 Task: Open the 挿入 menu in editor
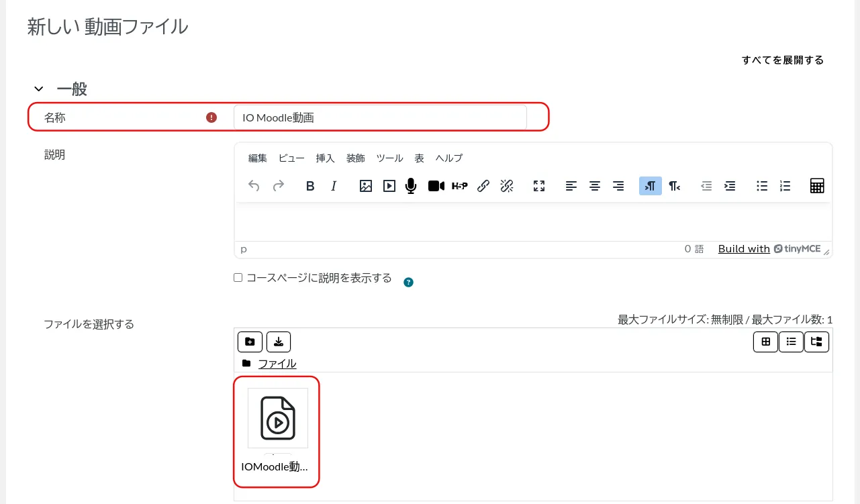[x=325, y=158]
